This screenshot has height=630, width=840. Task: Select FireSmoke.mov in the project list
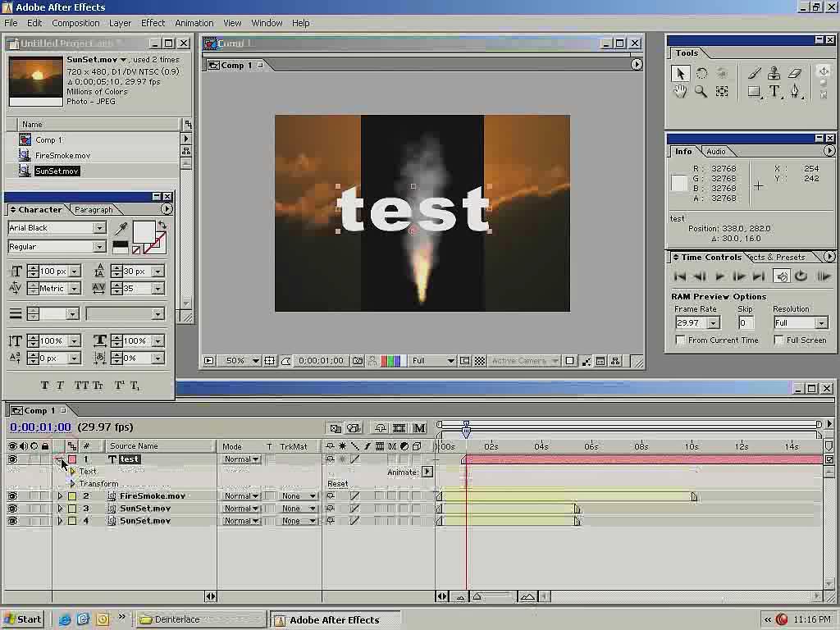click(62, 155)
